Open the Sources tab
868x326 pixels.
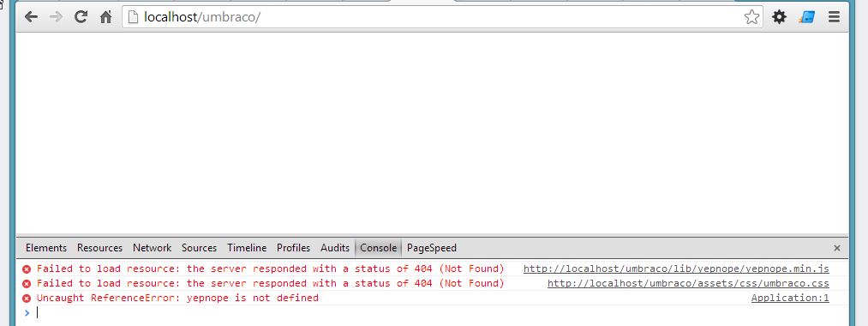[x=200, y=248]
